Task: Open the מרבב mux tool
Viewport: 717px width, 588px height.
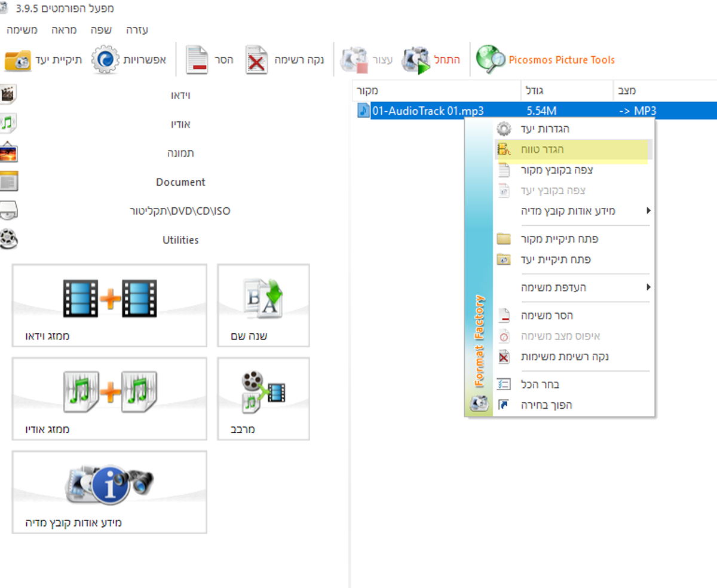Action: click(x=263, y=399)
